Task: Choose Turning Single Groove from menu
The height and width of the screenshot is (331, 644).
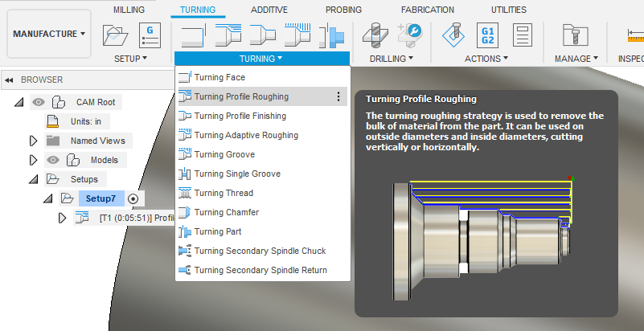Action: point(262,174)
